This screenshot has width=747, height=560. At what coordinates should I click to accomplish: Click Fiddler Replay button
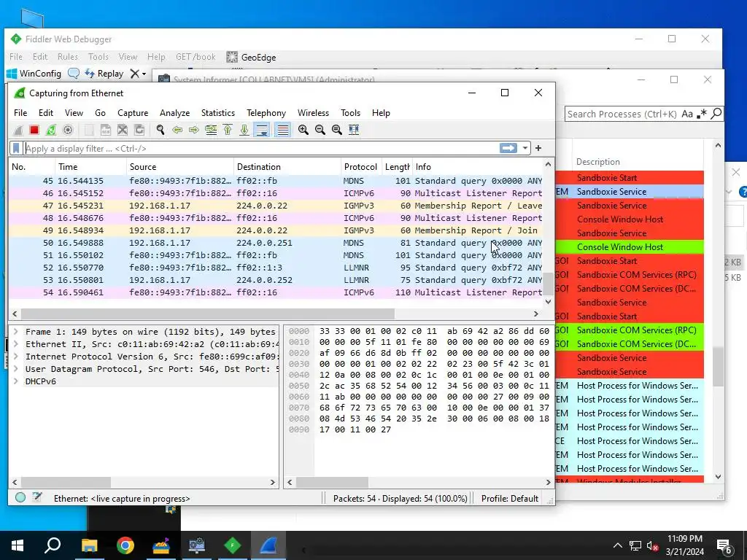tap(104, 74)
